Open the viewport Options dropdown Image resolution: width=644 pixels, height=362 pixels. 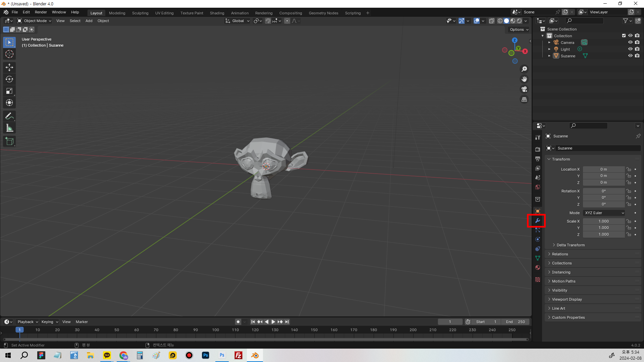519,29
